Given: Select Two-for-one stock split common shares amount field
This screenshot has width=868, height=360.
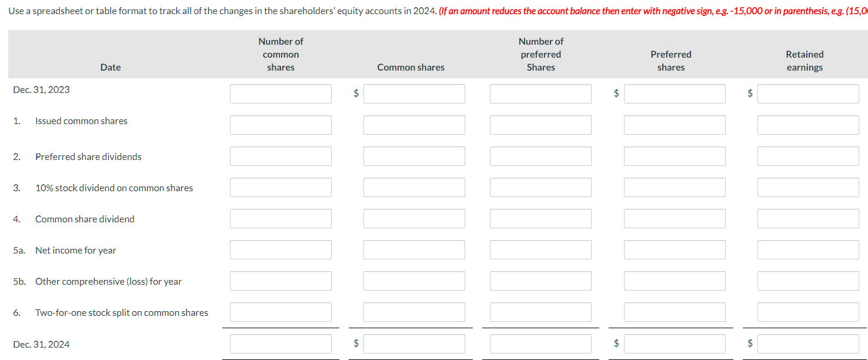Looking at the screenshot, I should click(x=414, y=312).
